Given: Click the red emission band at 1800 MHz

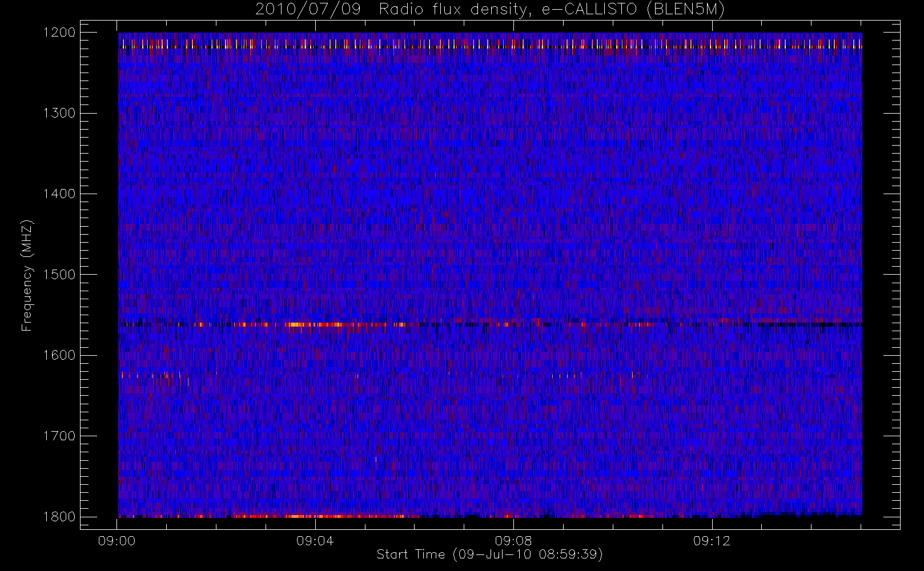Looking at the screenshot, I should pyautogui.click(x=320, y=516).
